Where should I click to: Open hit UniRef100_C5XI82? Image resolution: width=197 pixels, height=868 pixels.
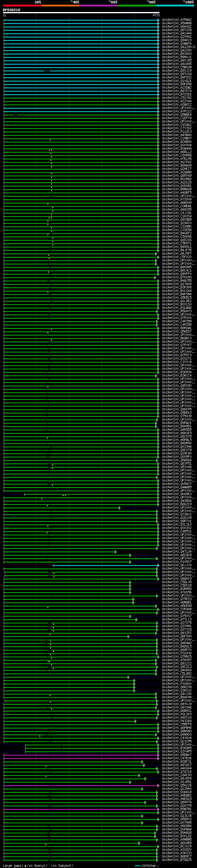(x=177, y=98)
